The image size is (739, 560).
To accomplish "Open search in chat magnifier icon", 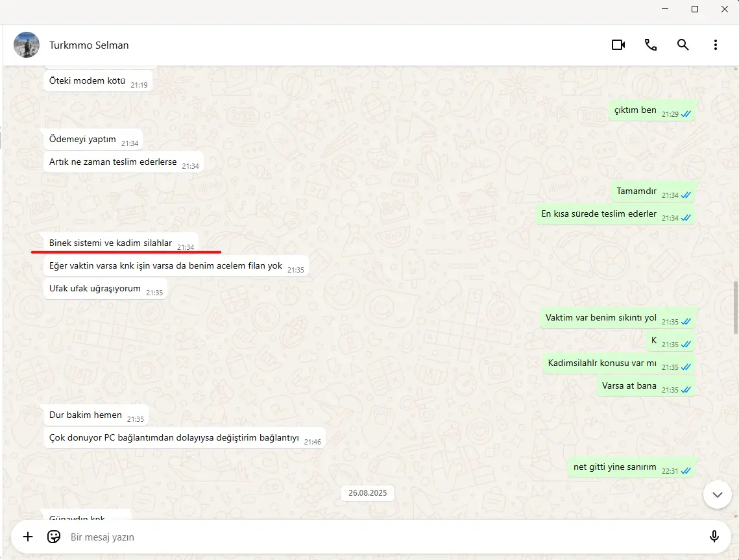I will 683,45.
